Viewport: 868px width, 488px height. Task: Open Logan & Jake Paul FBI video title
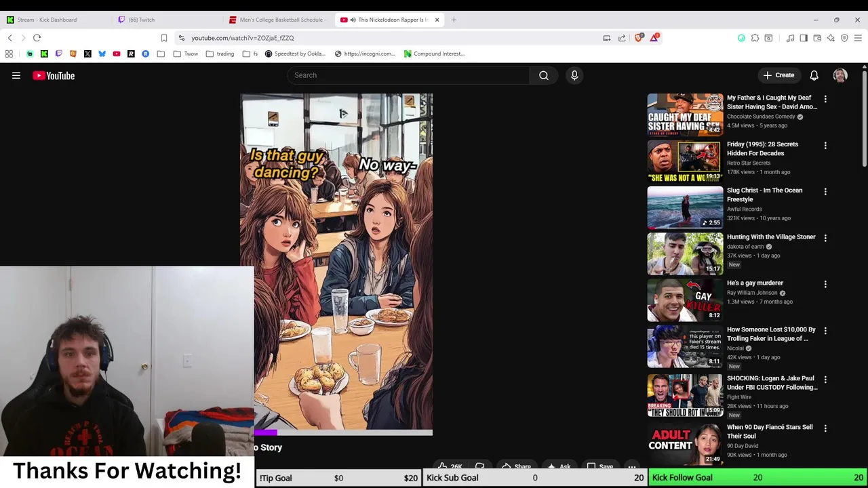(x=772, y=383)
